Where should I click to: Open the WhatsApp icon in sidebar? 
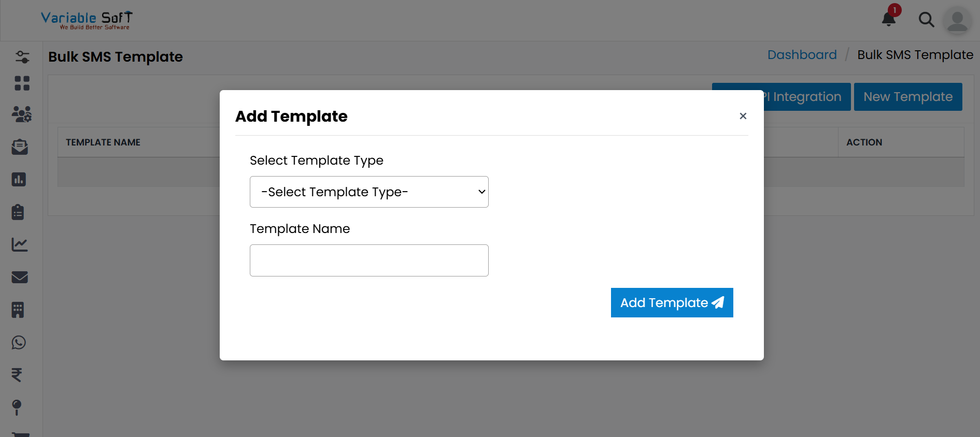[x=19, y=342]
